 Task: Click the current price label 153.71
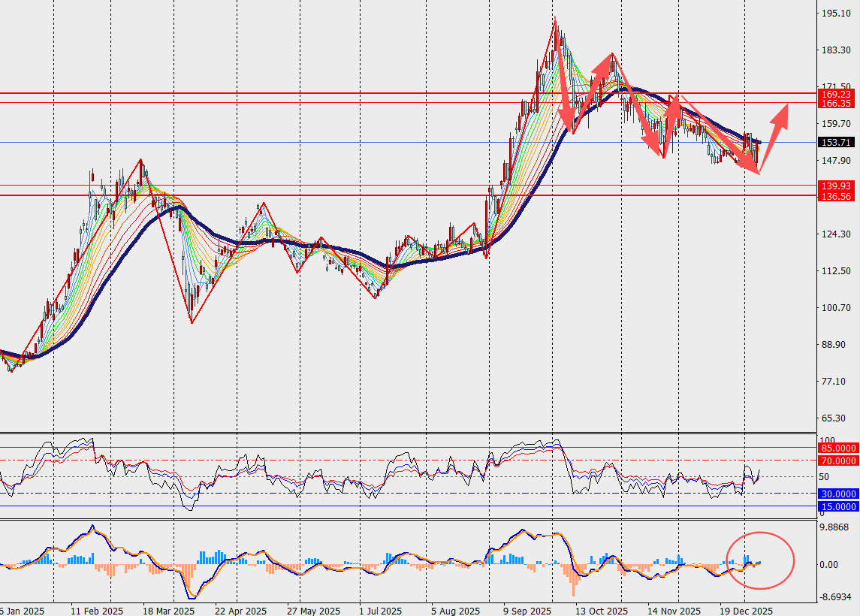(x=835, y=142)
